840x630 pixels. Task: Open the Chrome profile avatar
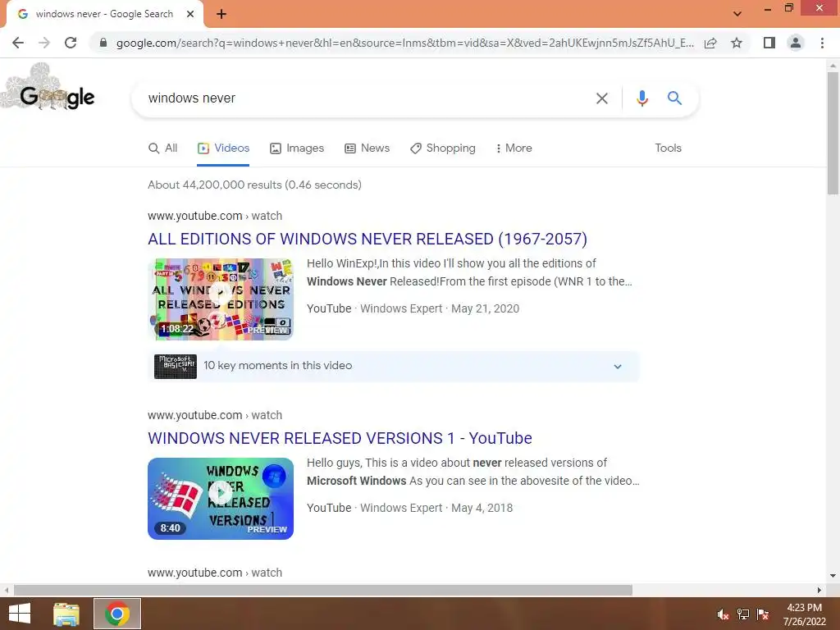pos(796,43)
